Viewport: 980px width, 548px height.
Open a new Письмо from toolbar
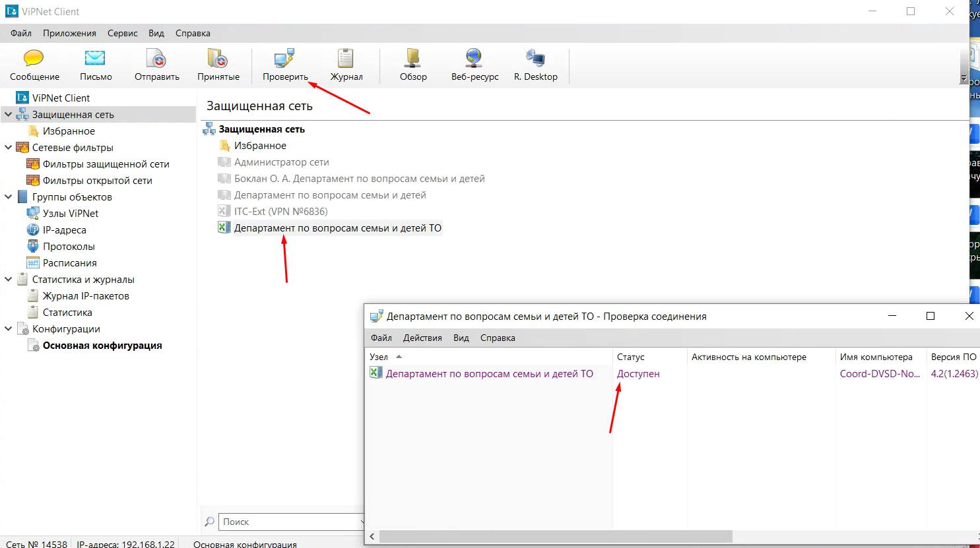click(96, 59)
